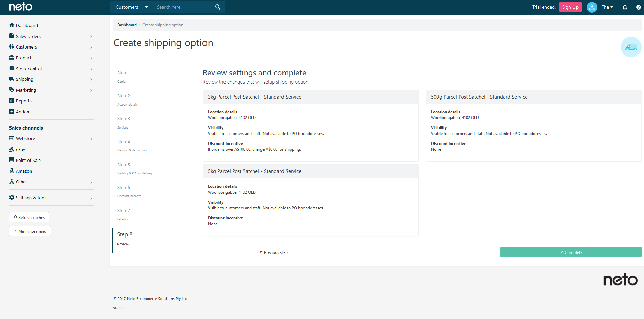644x319 pixels.
Task: Open the notifications bell
Action: pos(625,7)
